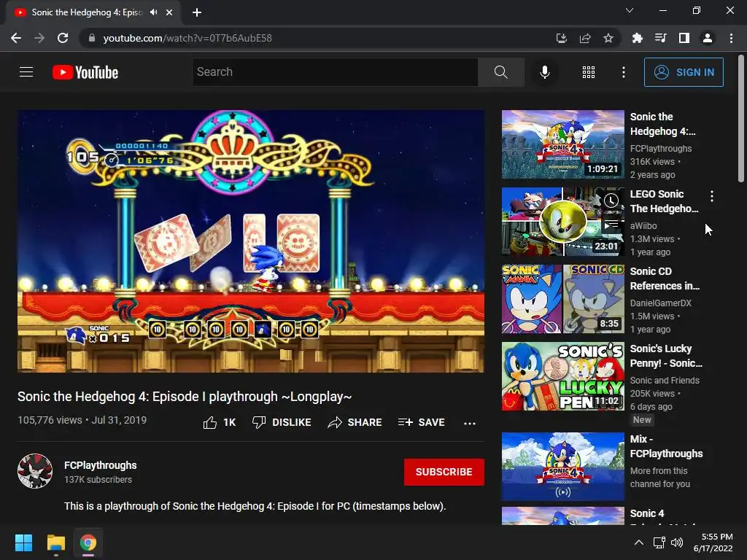Go to the YouTube home logo

[85, 72]
